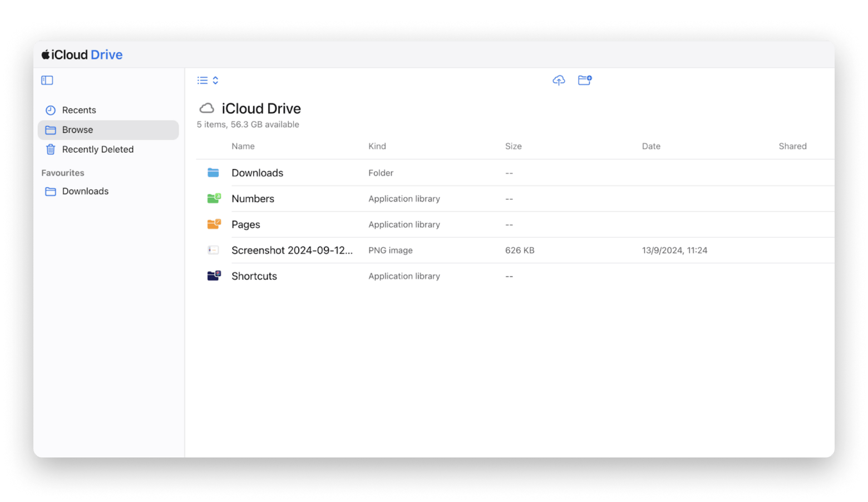
Task: Click the 5 items, 56.3 GB available text
Action: tap(248, 125)
